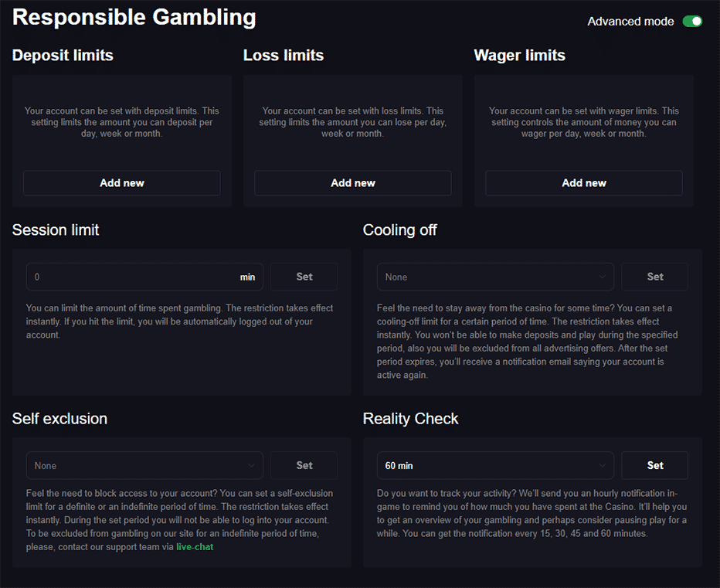Set the Reality Check notification interval

point(654,464)
